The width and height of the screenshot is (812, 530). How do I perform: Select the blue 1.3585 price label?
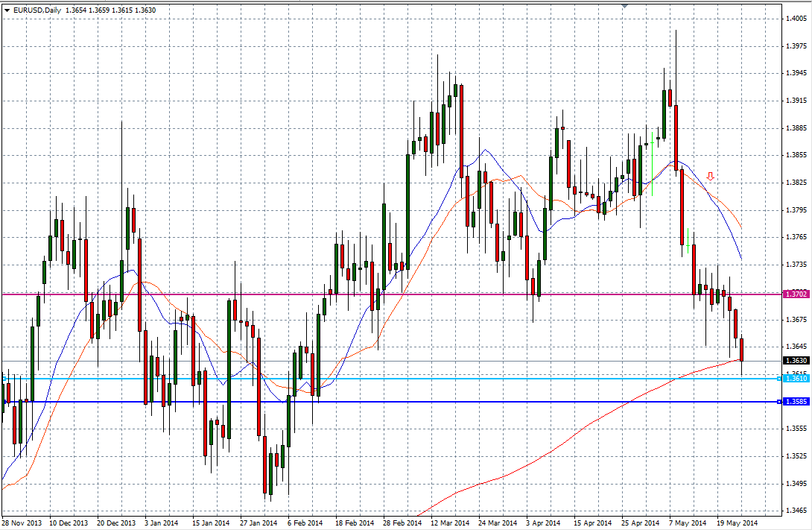tap(796, 402)
